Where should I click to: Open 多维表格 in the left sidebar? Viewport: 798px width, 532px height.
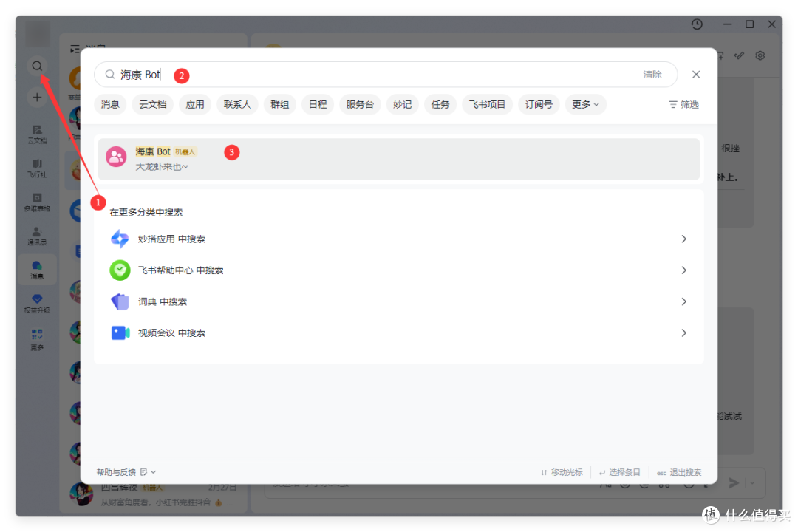[x=37, y=202]
